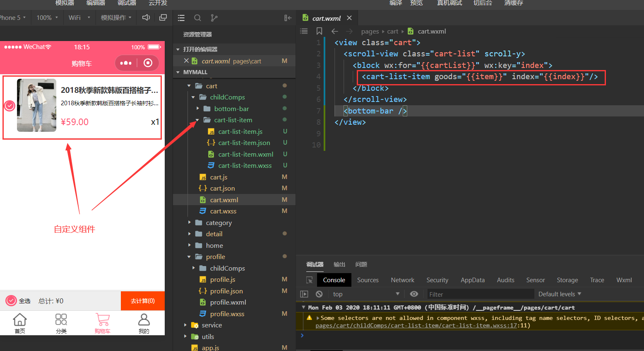This screenshot has height=351, width=644.
Task: Go forward with the right arrow icon
Action: pos(349,31)
